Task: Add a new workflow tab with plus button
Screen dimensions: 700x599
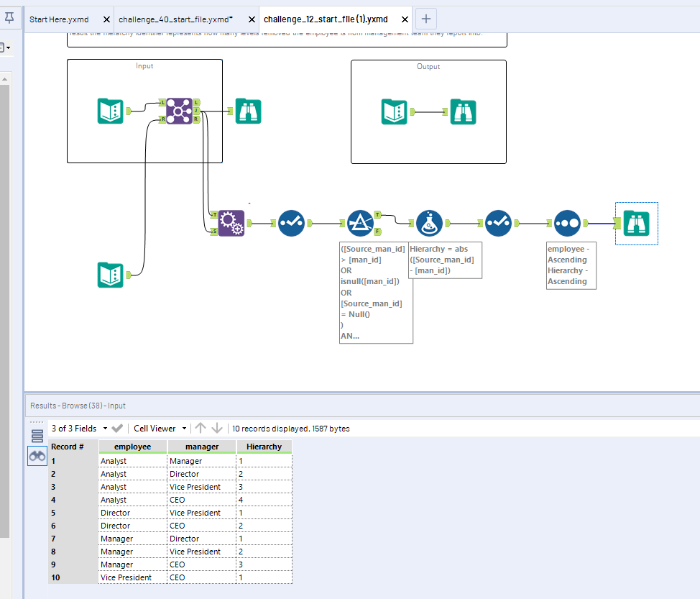Action: point(425,19)
